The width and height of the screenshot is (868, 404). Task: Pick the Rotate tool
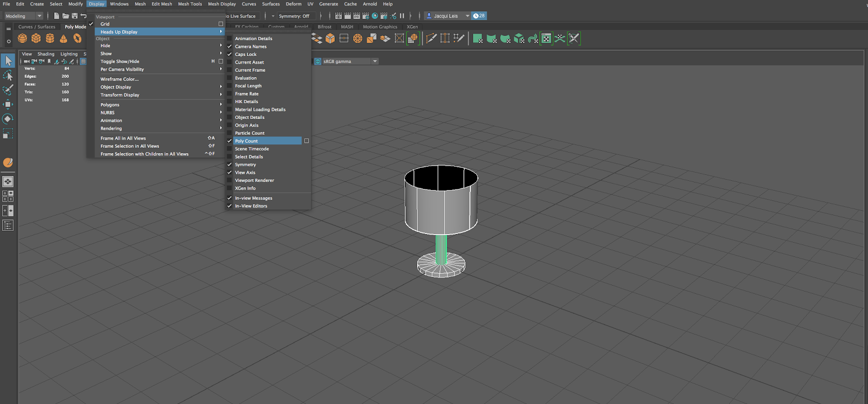8,118
